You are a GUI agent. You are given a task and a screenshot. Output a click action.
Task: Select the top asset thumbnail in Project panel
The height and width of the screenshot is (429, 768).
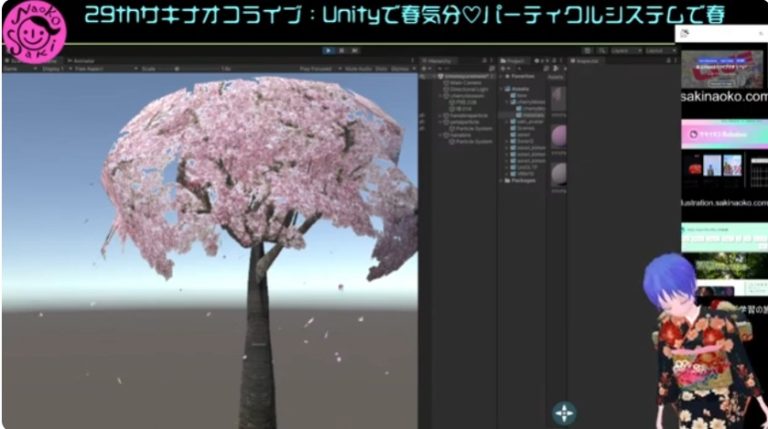pos(559,98)
